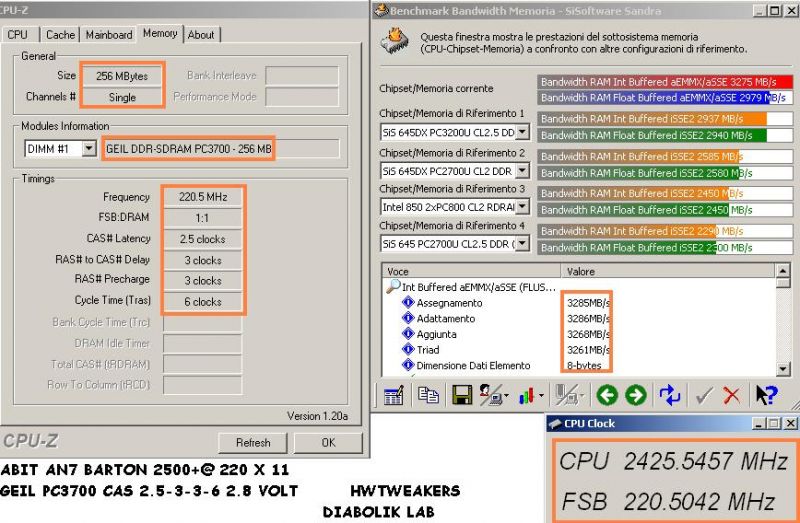Click the CPU Clock window title icon

coord(555,424)
